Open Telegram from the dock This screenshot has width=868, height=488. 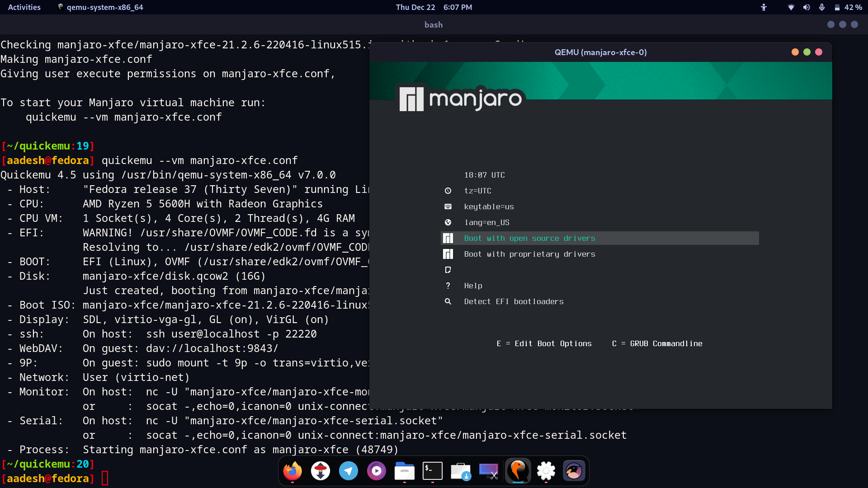[x=349, y=471]
